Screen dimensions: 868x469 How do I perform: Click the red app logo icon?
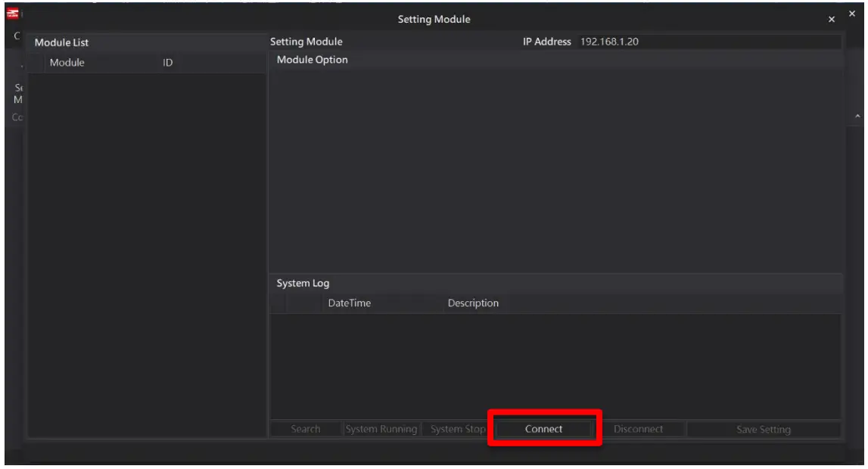click(x=12, y=14)
